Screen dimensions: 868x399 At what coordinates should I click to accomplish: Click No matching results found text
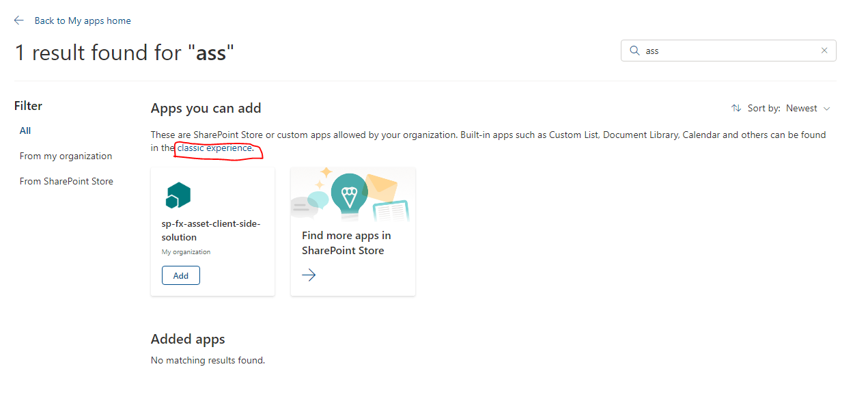tap(208, 360)
